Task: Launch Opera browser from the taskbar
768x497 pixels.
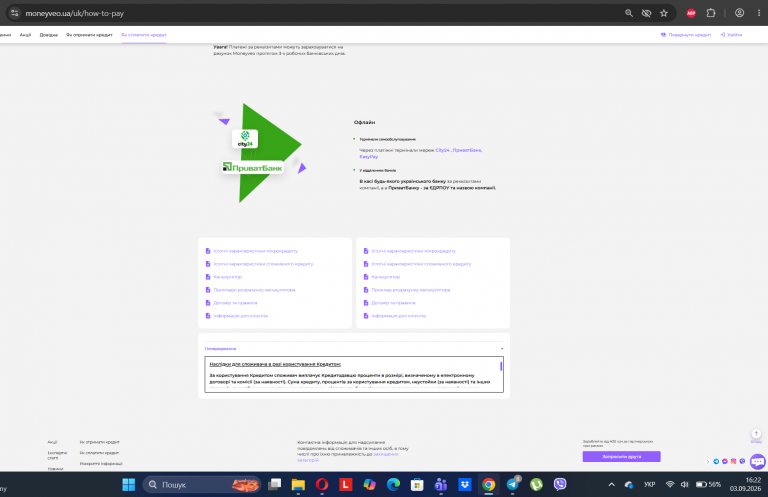Action: [x=322, y=485]
